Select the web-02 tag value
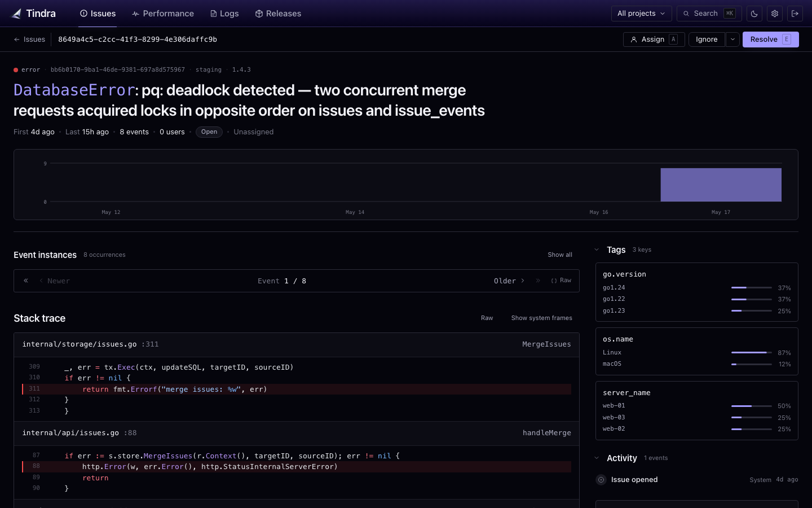 [x=614, y=429]
